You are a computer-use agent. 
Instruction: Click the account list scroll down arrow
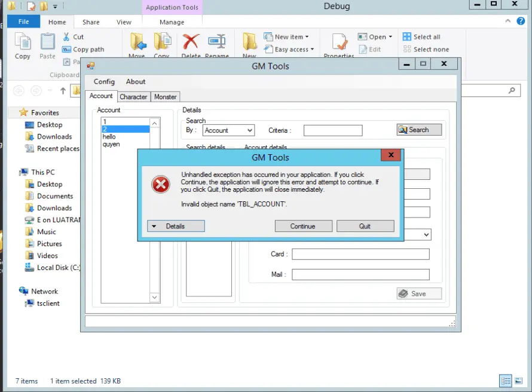point(154,298)
